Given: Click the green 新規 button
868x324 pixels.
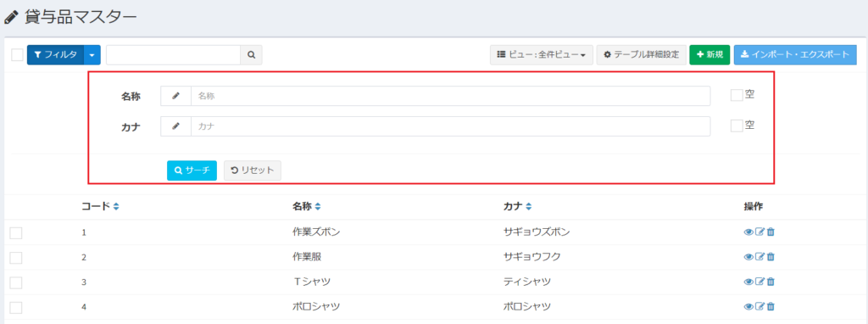Looking at the screenshot, I should (x=709, y=55).
